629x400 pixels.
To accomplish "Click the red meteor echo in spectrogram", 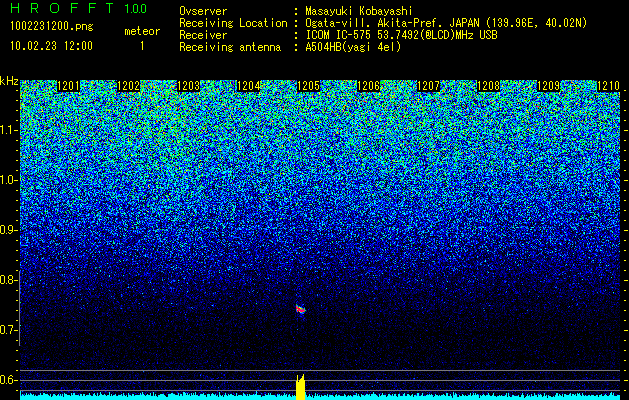I will tap(300, 309).
